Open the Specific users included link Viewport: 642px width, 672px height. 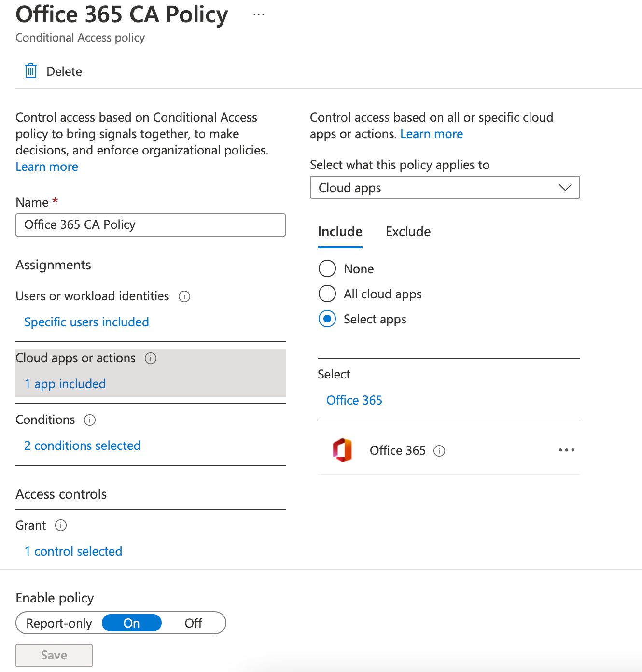point(86,322)
